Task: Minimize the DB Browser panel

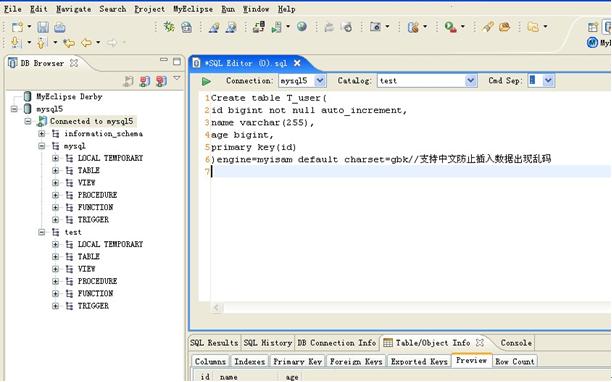Action: point(164,60)
